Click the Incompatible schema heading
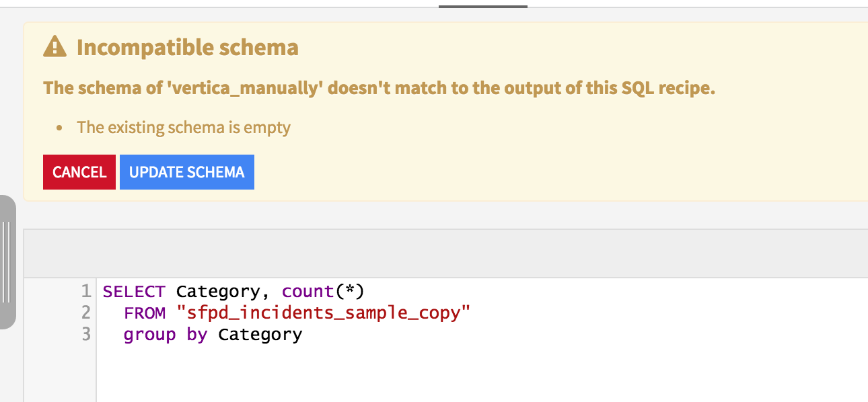The width and height of the screenshot is (868, 402). pyautogui.click(x=187, y=47)
